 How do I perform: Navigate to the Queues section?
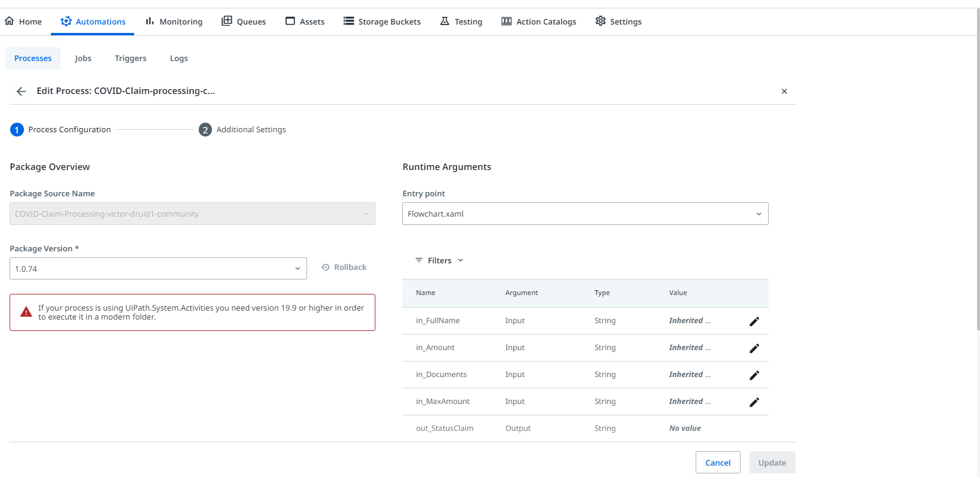[x=244, y=22]
